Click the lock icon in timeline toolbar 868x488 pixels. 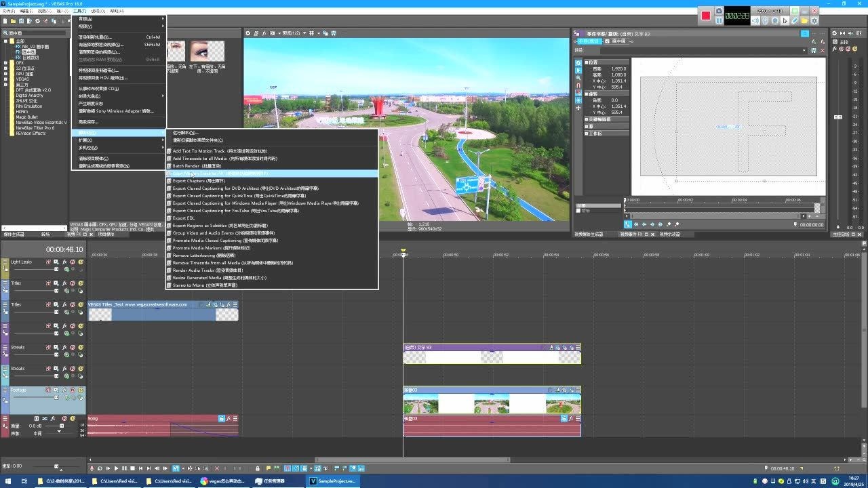click(x=258, y=468)
